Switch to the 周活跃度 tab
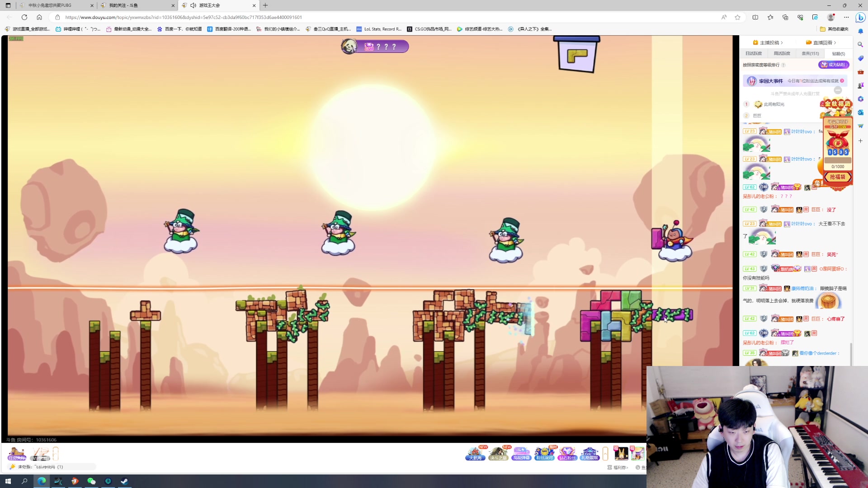 [x=782, y=53]
